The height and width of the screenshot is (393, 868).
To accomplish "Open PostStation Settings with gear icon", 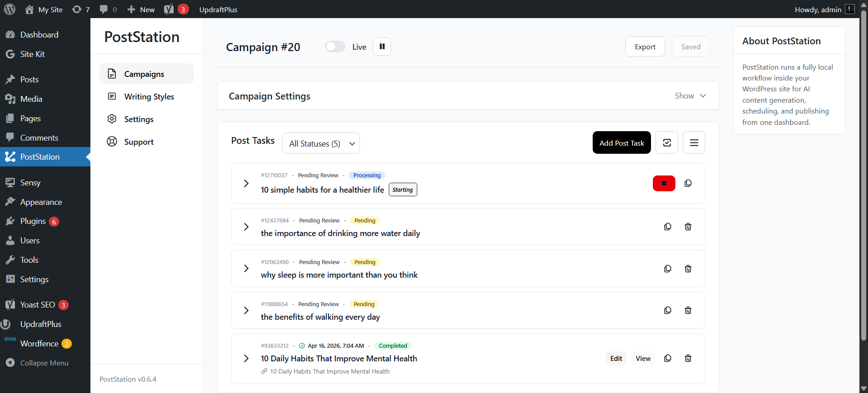I will (146, 119).
